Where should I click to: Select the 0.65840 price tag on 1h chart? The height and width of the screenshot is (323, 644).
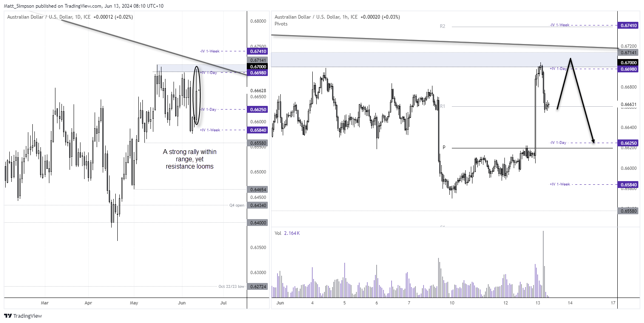click(x=629, y=185)
